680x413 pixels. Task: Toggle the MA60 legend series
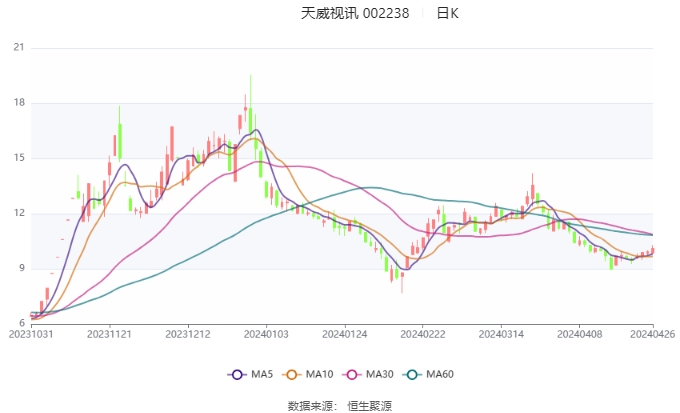[428, 374]
